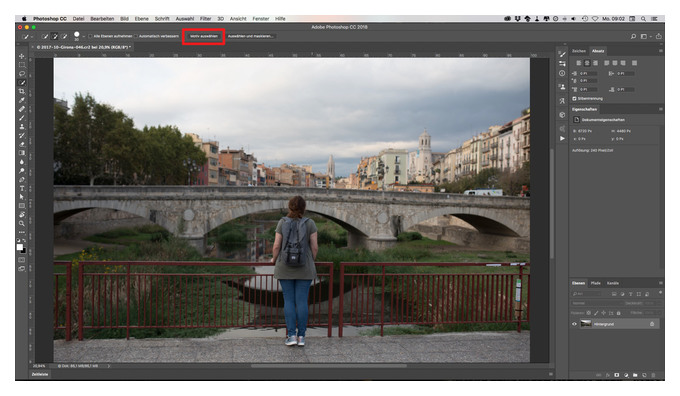
Task: Switch to the Zeichen tab
Action: pyautogui.click(x=579, y=51)
